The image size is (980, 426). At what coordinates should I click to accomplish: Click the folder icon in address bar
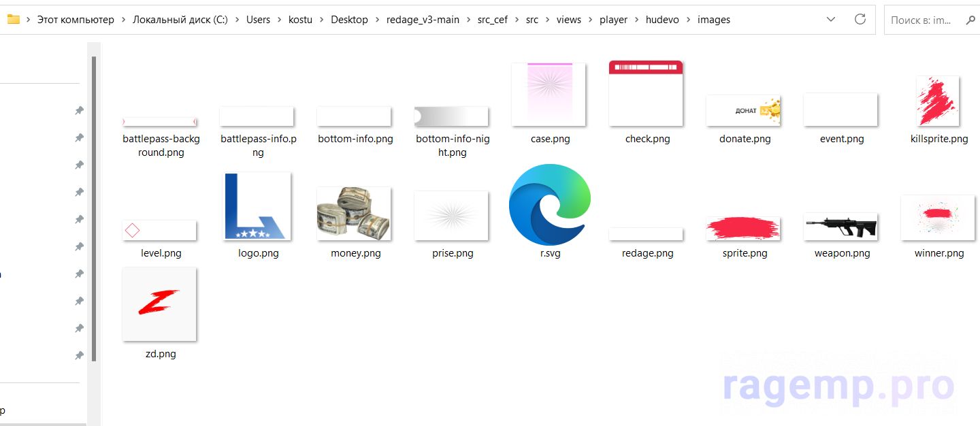pos(13,20)
